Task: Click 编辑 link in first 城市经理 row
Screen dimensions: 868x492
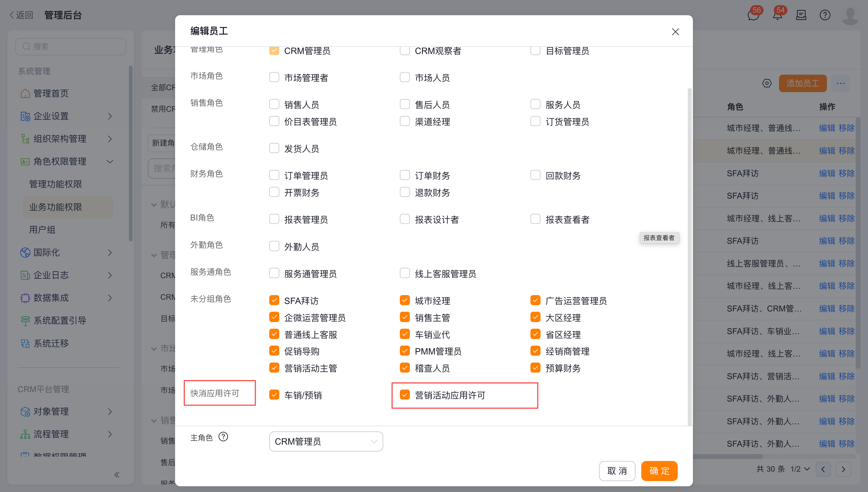Action: [827, 128]
